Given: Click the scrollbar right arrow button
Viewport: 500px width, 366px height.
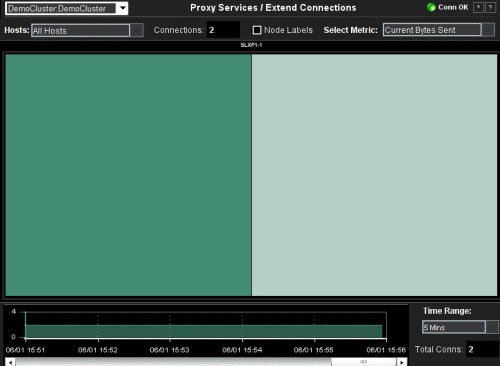Looking at the screenshot, I should pyautogui.click(x=402, y=362).
